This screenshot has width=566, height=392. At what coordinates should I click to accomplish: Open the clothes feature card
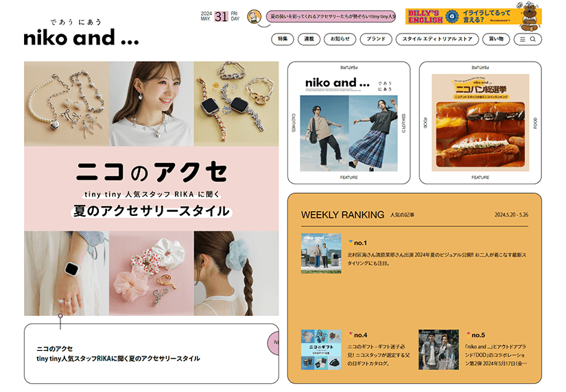click(x=349, y=123)
